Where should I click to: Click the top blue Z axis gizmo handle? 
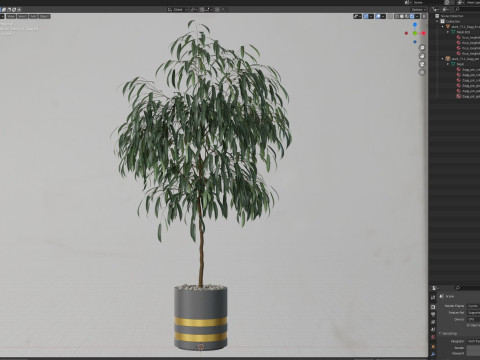pos(415,25)
